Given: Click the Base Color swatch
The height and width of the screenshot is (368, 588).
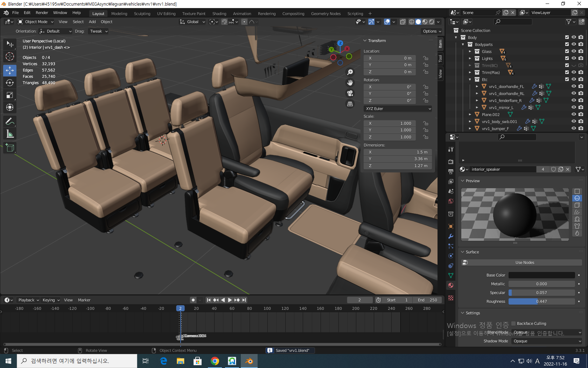Looking at the screenshot, I should pos(541,275).
